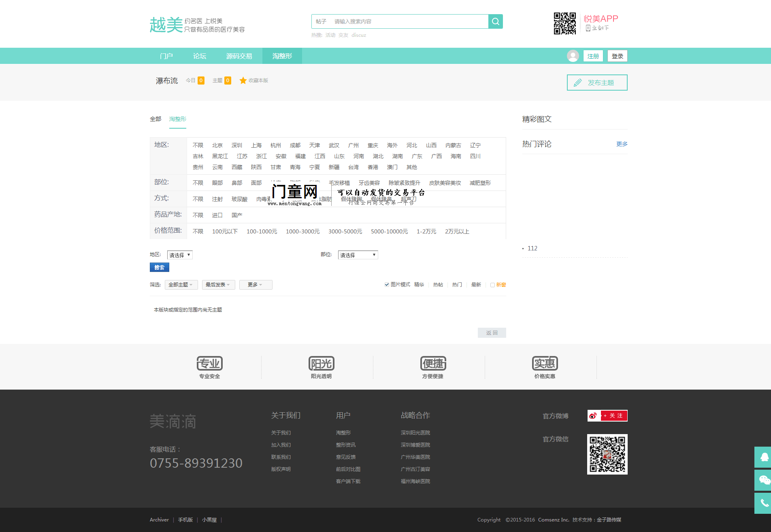Toggle the 图片模式 checkbox

pyautogui.click(x=387, y=285)
